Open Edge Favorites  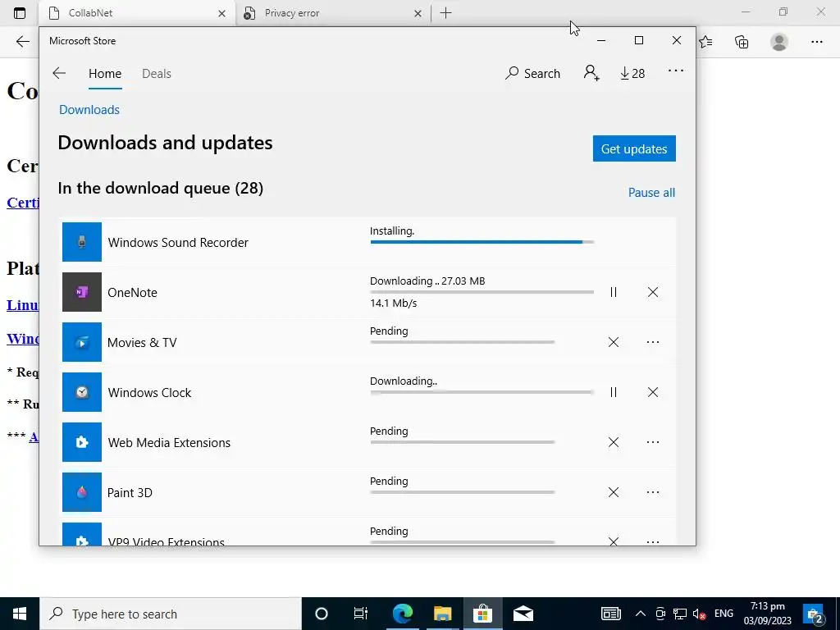pyautogui.click(x=706, y=42)
